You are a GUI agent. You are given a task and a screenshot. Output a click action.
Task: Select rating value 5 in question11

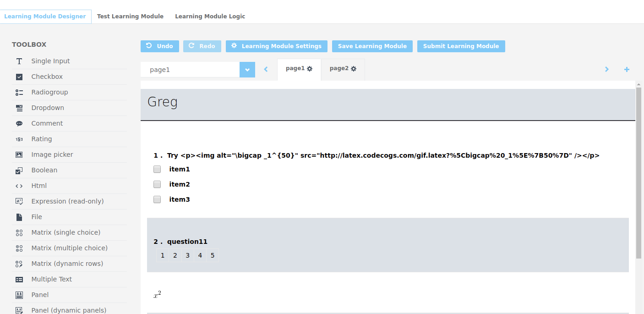pos(213,255)
